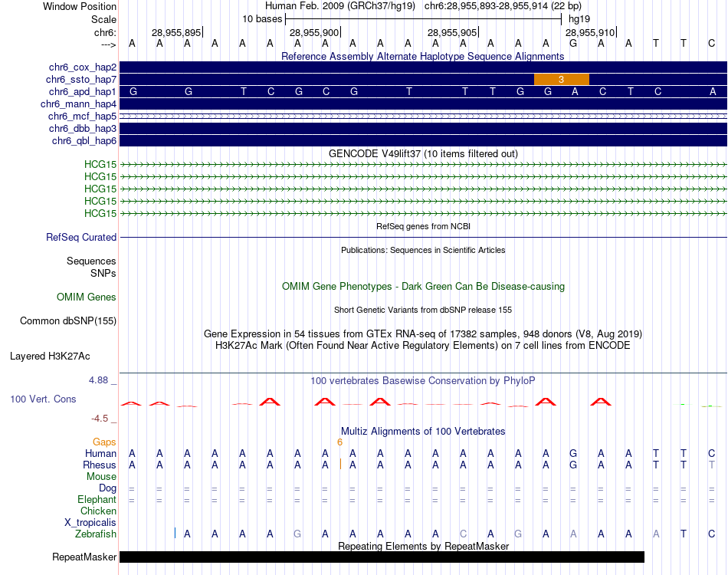Click the orange gap count 6

point(339,442)
